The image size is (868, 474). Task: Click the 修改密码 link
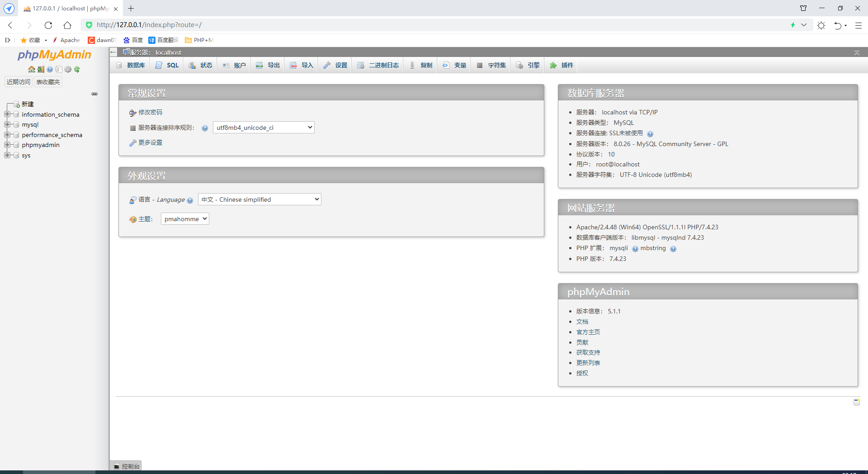pyautogui.click(x=150, y=112)
